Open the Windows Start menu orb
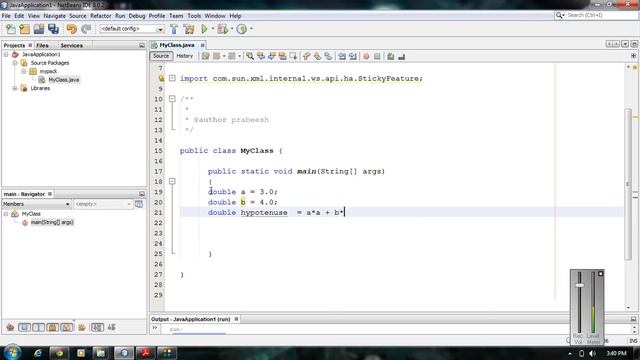This screenshot has width=640, height=360. click(12, 352)
